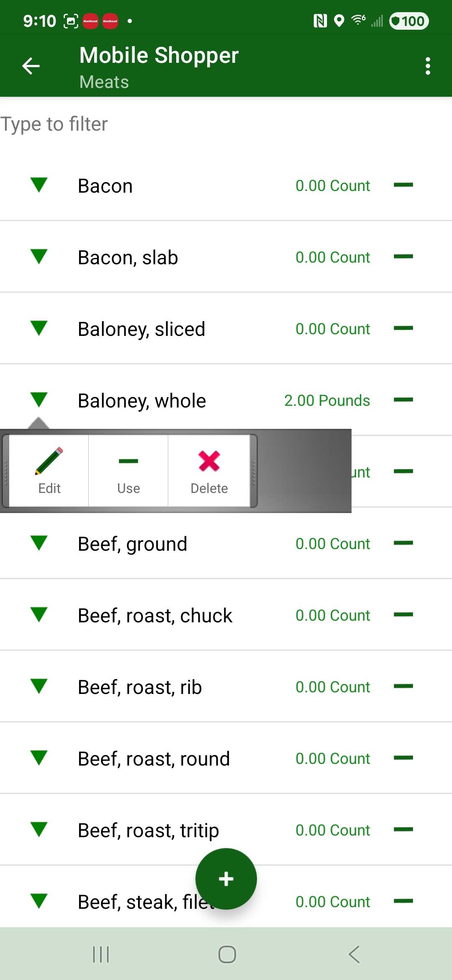Screen dimensions: 452x980
Task: Tap the minus icon for Beef, roast, rib
Action: pos(403,686)
